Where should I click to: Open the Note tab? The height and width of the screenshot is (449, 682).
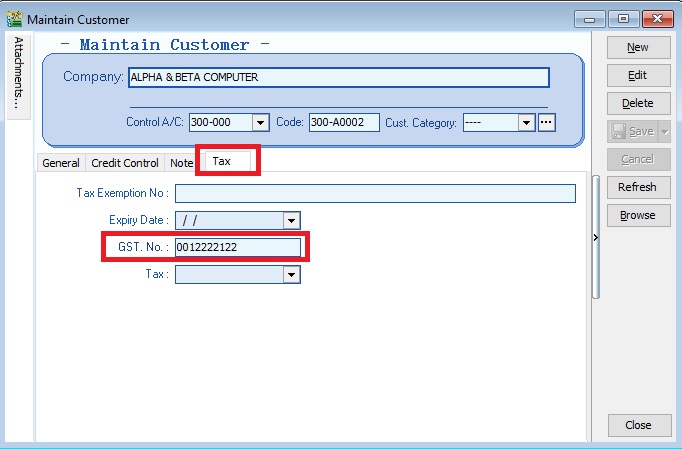coord(181,163)
